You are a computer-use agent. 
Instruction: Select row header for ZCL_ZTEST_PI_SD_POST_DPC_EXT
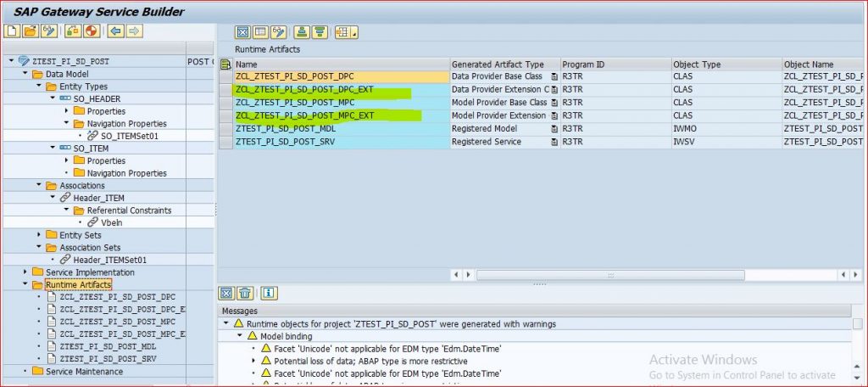click(x=225, y=90)
